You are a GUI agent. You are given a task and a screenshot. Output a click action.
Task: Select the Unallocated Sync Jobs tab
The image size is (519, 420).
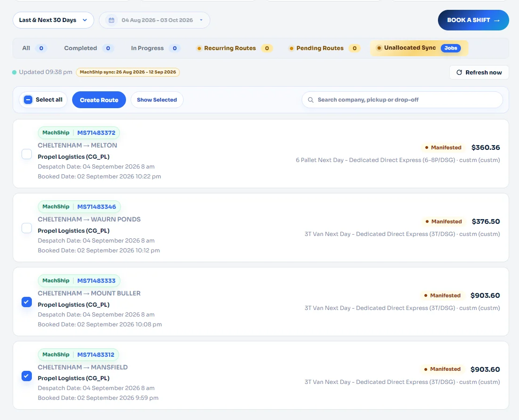419,48
